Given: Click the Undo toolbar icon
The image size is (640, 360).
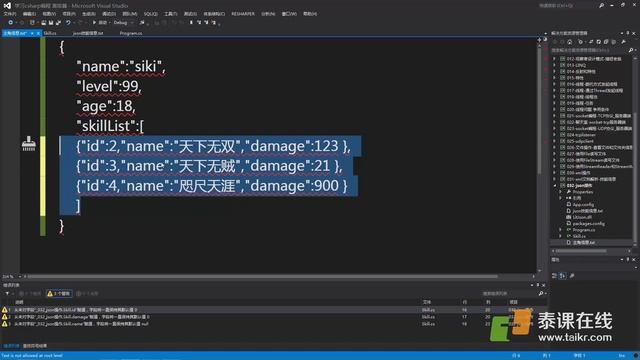Looking at the screenshot, I should coord(68,23).
